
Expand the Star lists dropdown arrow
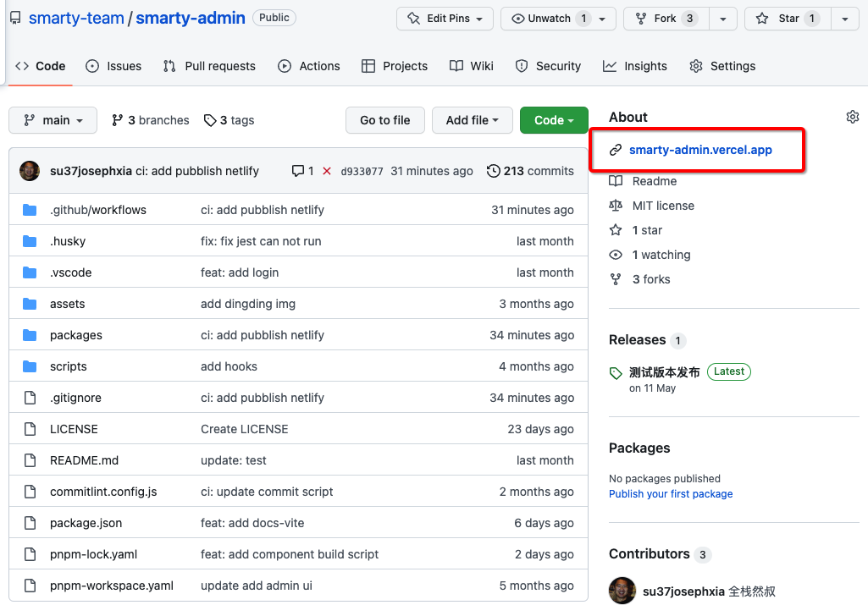844,19
